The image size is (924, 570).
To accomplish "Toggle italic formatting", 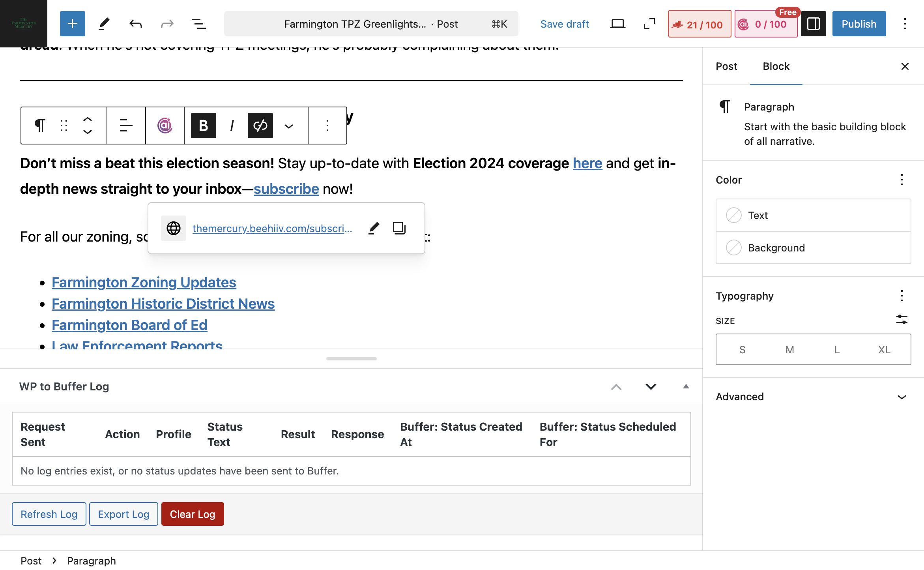I will (x=232, y=126).
